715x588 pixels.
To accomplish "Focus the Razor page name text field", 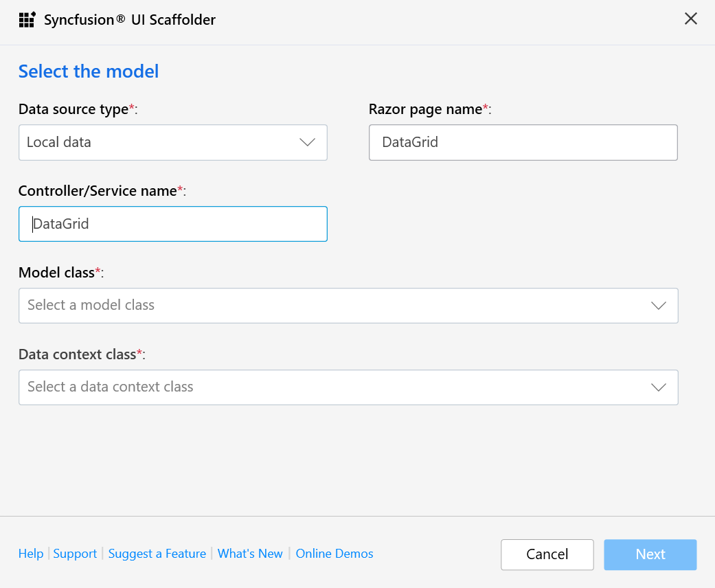I will point(523,143).
